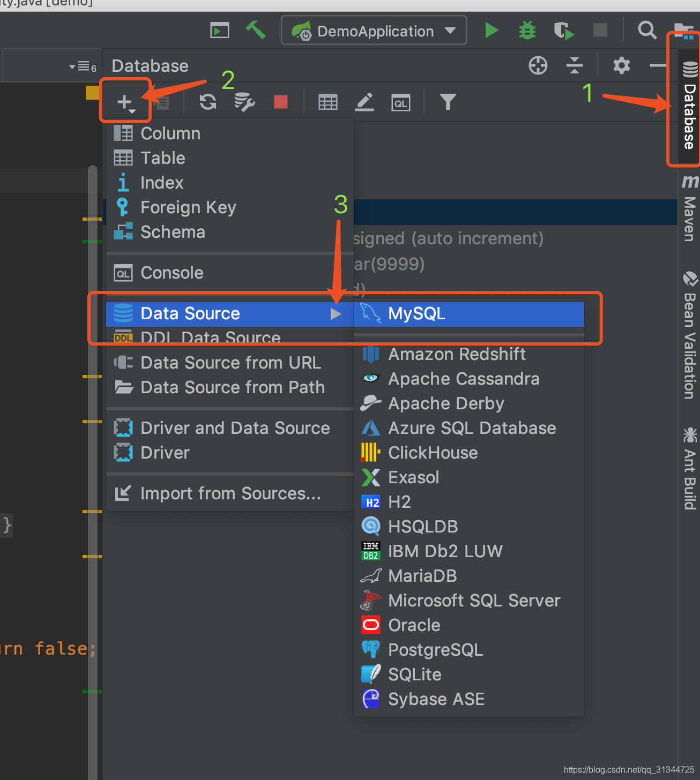Open the Ant Build side tab

tap(690, 468)
